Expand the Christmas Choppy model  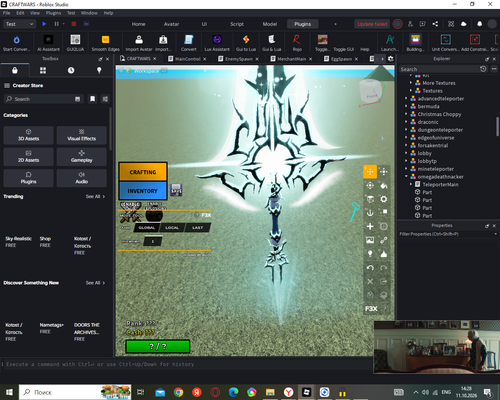coord(406,114)
